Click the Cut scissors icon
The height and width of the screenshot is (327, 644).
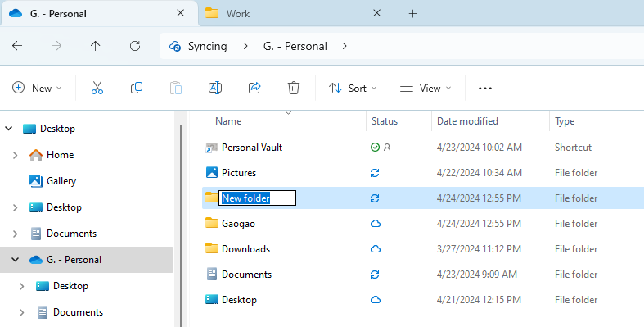(x=97, y=88)
